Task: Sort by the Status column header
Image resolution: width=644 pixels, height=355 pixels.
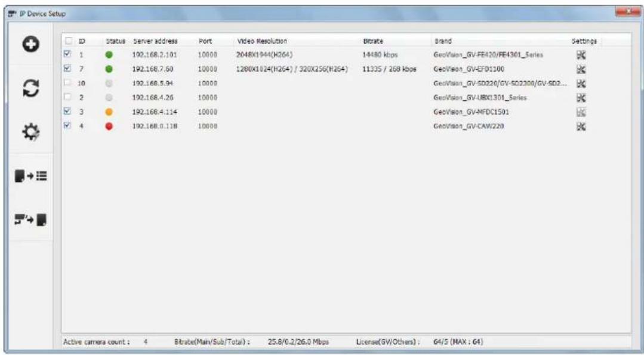Action: [x=115, y=41]
